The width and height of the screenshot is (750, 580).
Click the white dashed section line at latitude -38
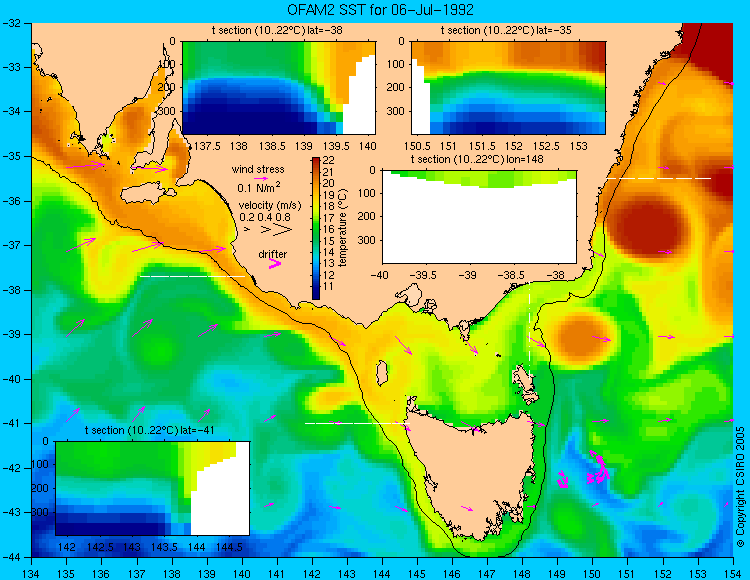[192, 276]
